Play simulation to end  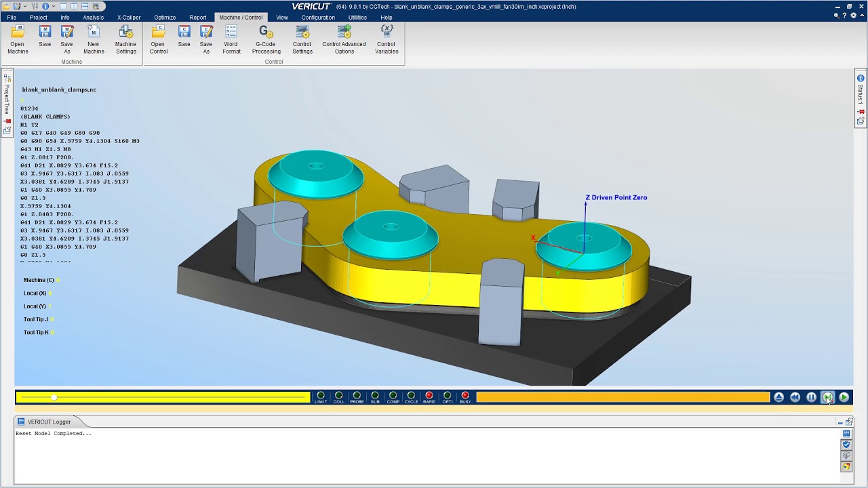(x=844, y=397)
